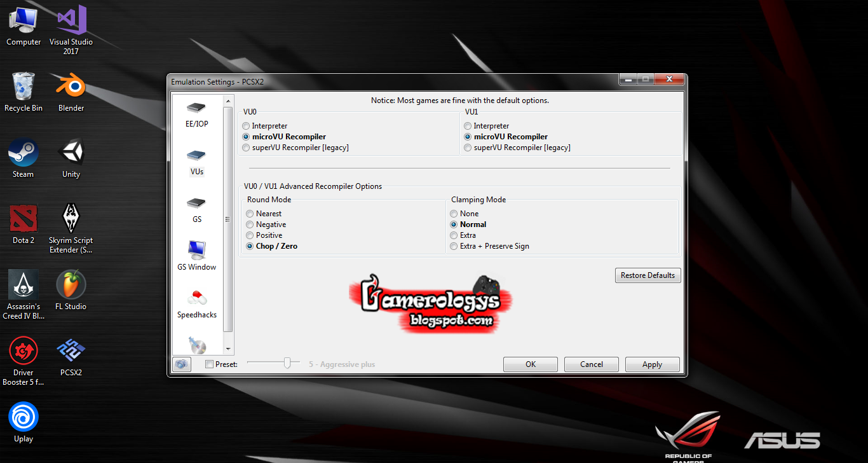Click the Cancel button
The width and height of the screenshot is (868, 463).
592,364
